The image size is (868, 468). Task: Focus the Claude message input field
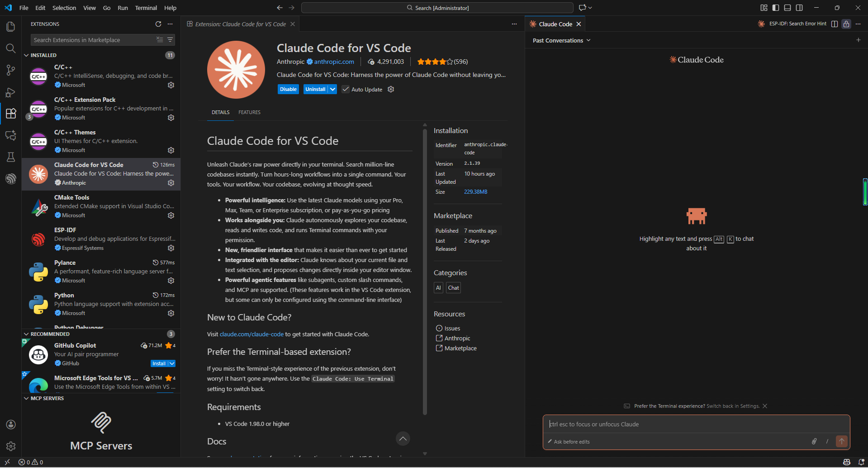coord(696,424)
